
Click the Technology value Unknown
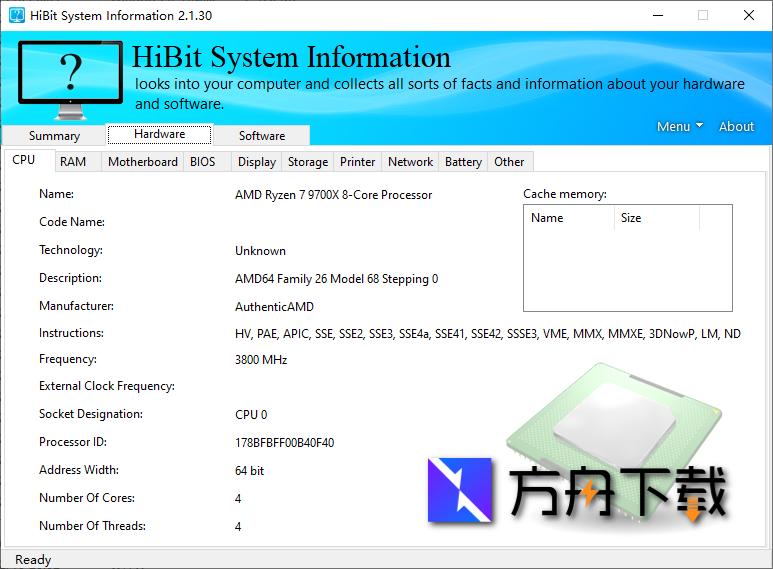(x=260, y=251)
